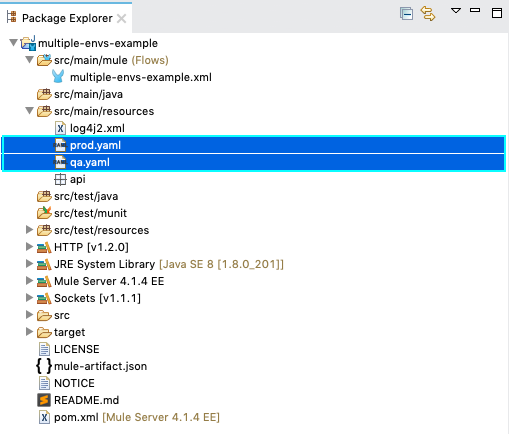Click the src/main/mule folder icon
This screenshot has width=509, height=434.
44,60
